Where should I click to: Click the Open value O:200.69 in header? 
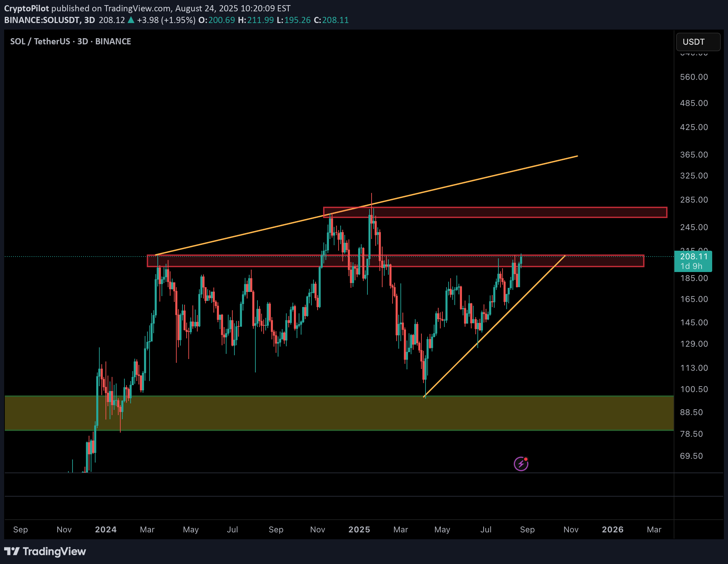coord(217,20)
